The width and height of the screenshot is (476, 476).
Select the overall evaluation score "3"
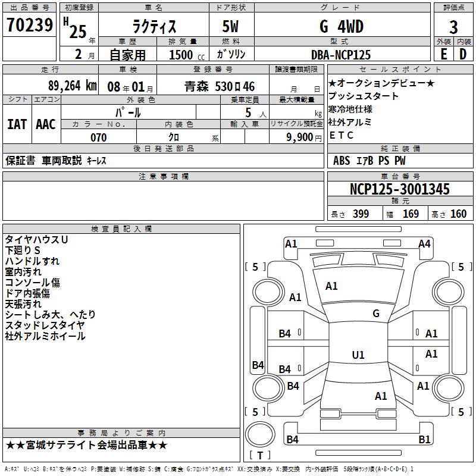pyautogui.click(x=453, y=27)
